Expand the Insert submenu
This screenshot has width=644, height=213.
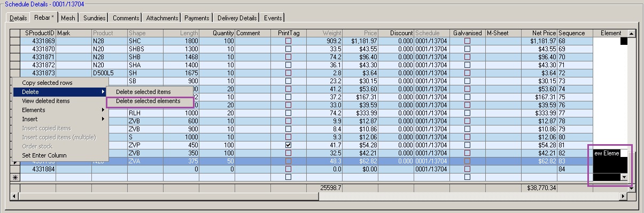pos(60,119)
